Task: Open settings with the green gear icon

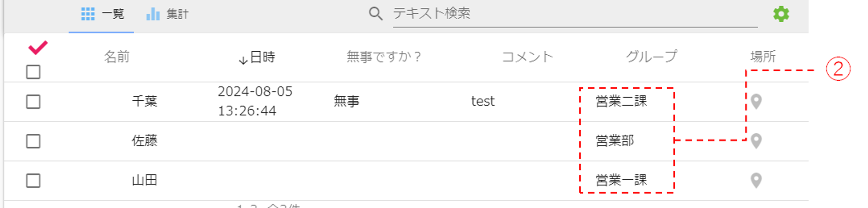Action: coord(781,14)
